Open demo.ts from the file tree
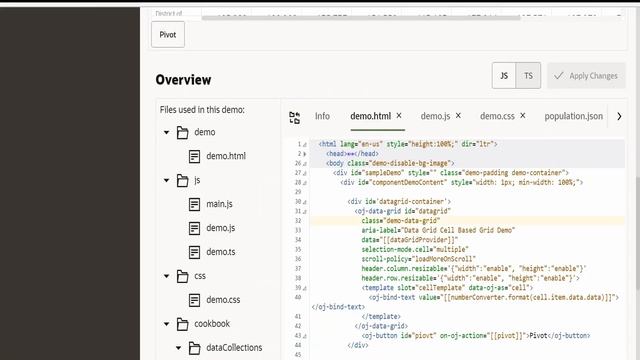Viewport: 640px width, 360px height. [220, 252]
